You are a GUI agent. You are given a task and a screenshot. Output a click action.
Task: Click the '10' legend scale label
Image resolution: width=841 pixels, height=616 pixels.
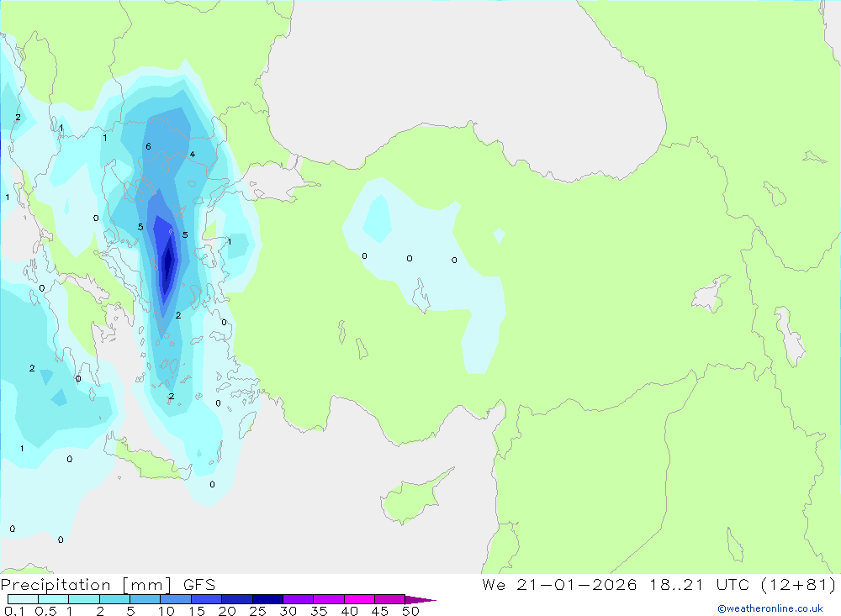pyautogui.click(x=167, y=611)
